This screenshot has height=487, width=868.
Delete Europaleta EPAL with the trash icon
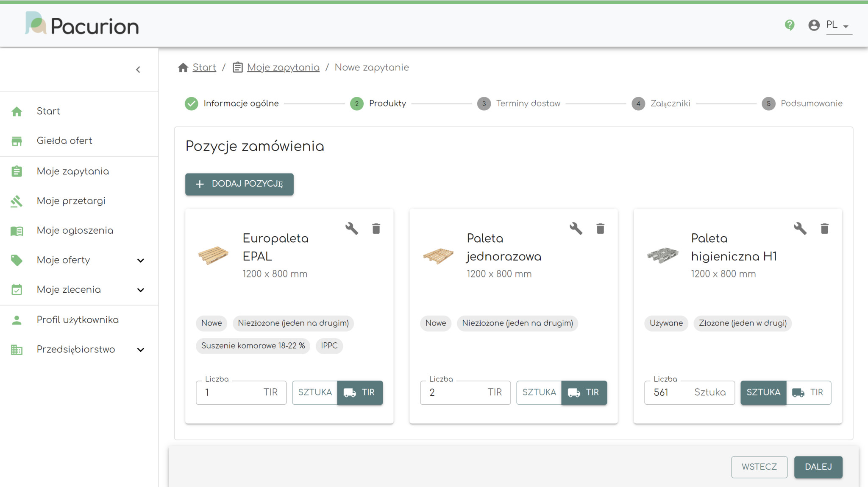376,229
